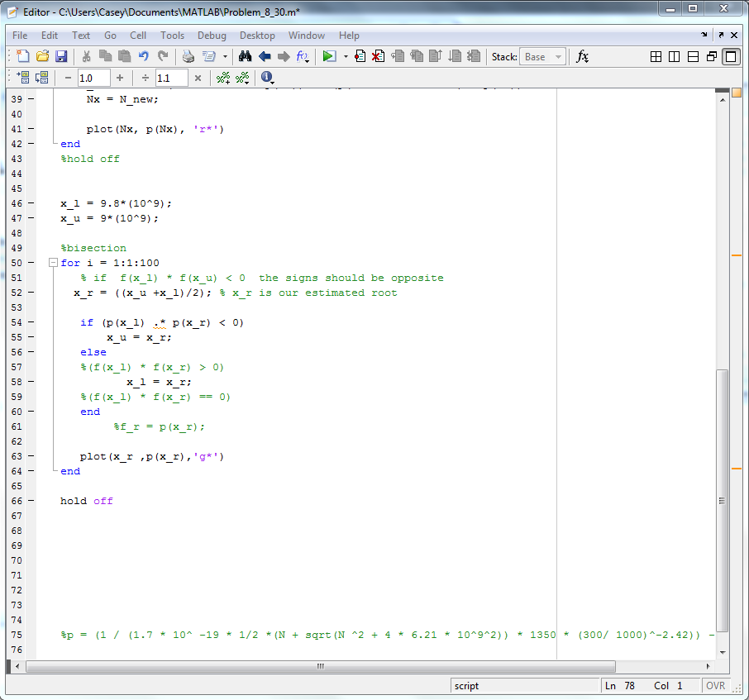Viewport: 749px width, 700px height.
Task: Open the show cell titles %% dropdown
Action: click(242, 78)
